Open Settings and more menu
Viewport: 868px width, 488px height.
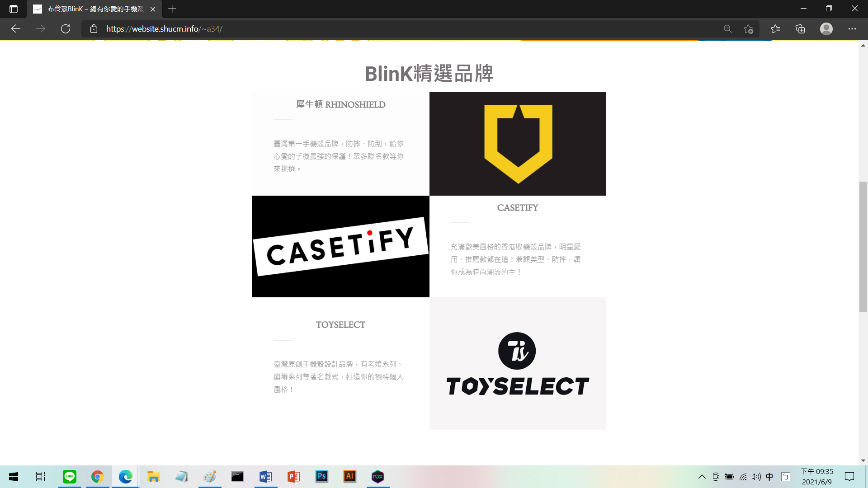[852, 29]
